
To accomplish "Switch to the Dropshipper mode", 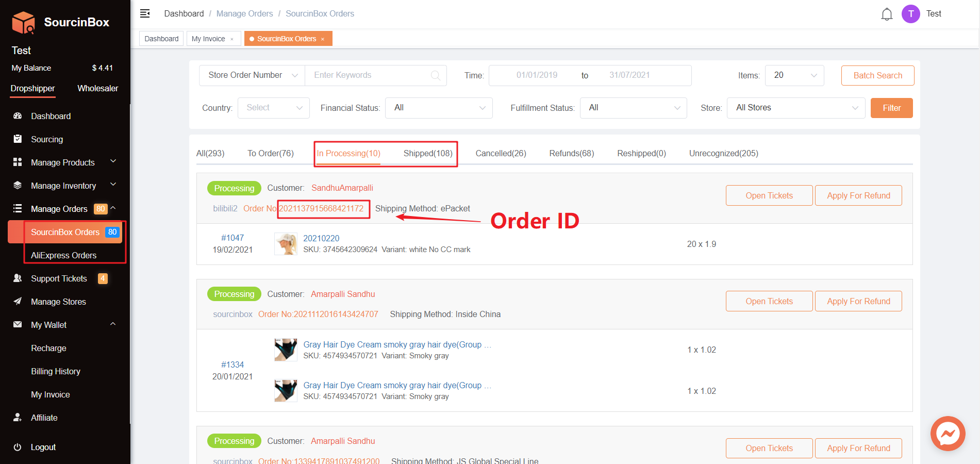I will 32,88.
